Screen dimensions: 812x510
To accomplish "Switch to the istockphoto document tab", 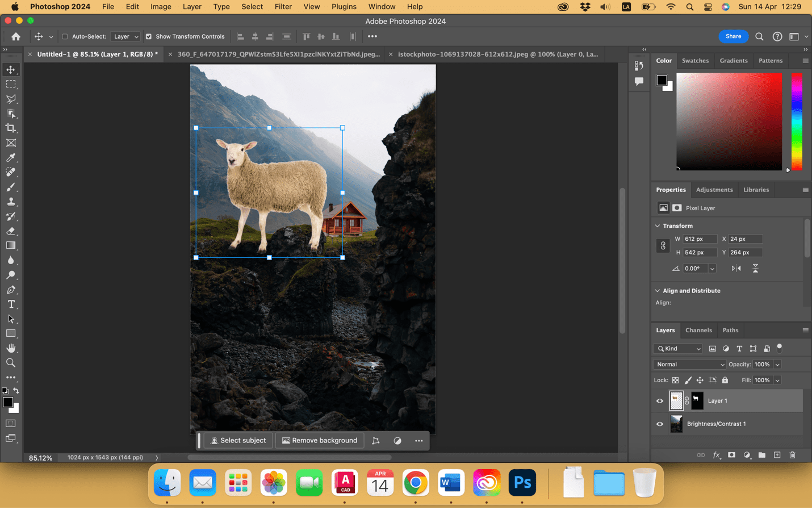I will (497, 55).
